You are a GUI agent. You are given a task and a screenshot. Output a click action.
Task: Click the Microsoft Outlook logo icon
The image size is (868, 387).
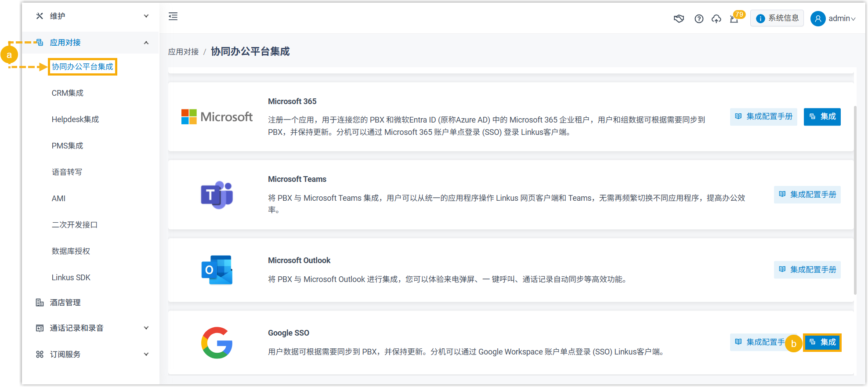pos(217,270)
